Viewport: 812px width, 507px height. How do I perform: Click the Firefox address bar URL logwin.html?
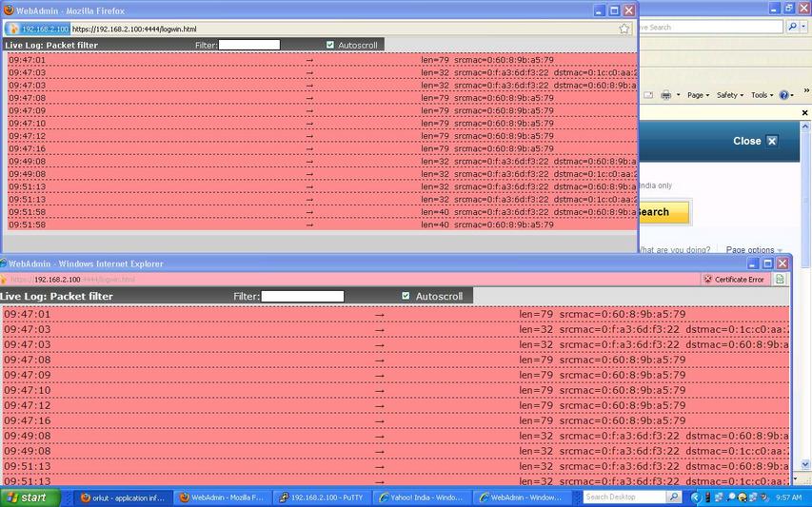(x=134, y=29)
